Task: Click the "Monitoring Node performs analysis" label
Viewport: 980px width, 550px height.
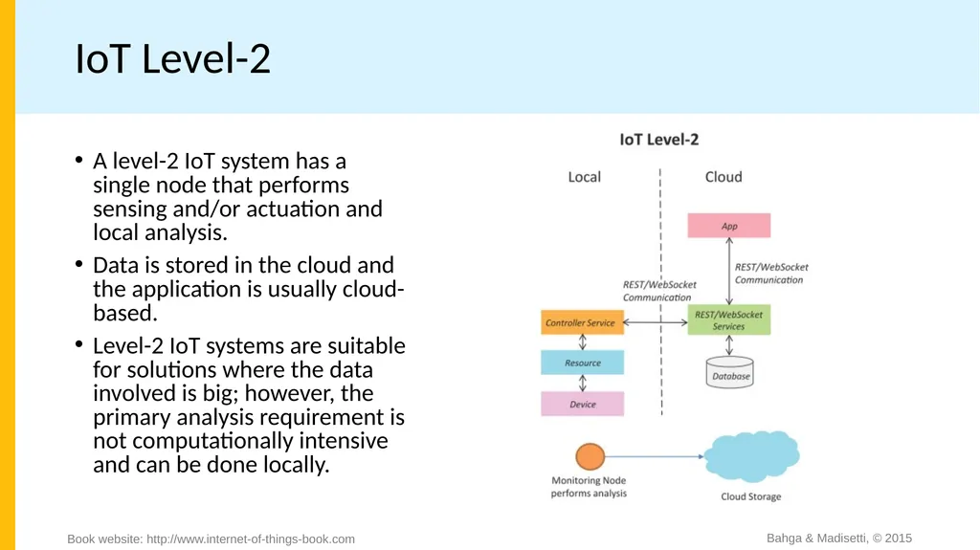Action: coord(589,487)
